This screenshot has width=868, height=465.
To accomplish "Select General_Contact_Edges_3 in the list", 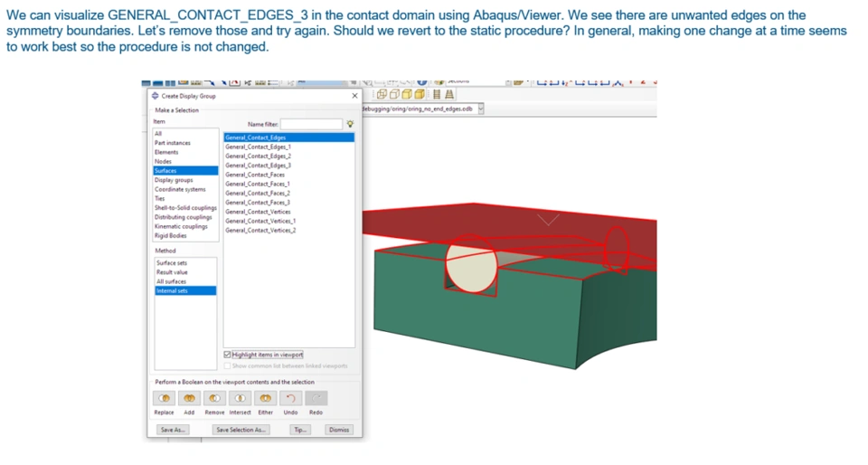I will [289, 165].
